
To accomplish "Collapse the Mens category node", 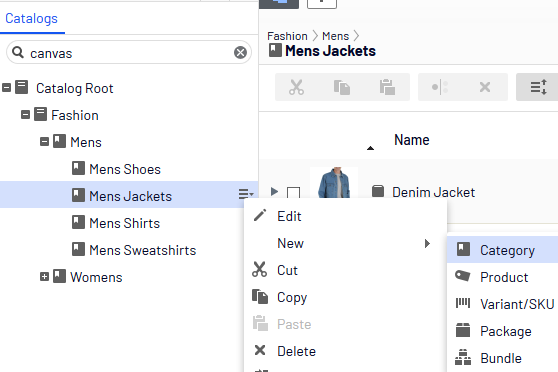I will pos(44,142).
